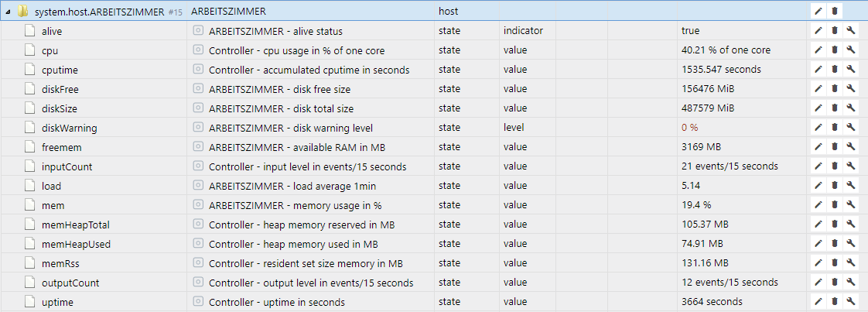Edit the load state with pencil icon

click(818, 186)
